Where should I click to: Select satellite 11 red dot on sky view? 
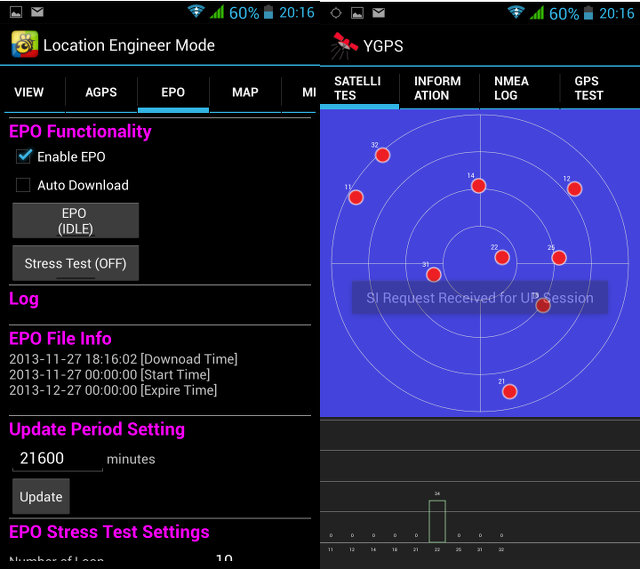coord(355,197)
